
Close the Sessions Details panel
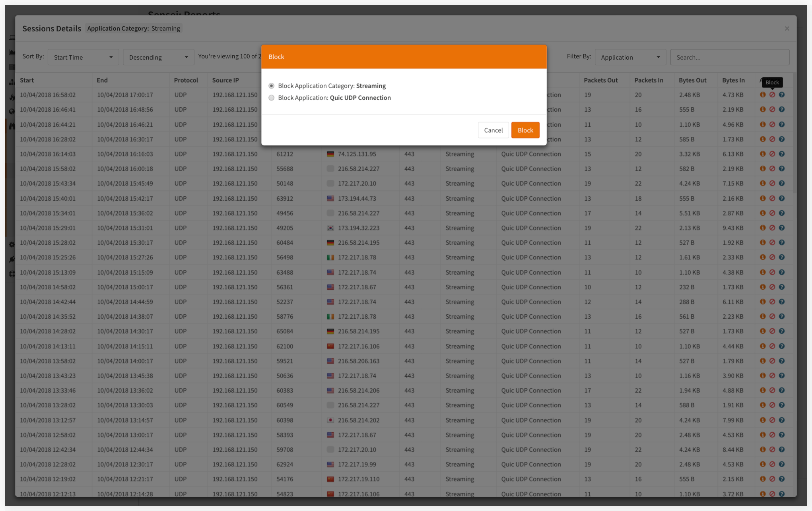point(787,29)
